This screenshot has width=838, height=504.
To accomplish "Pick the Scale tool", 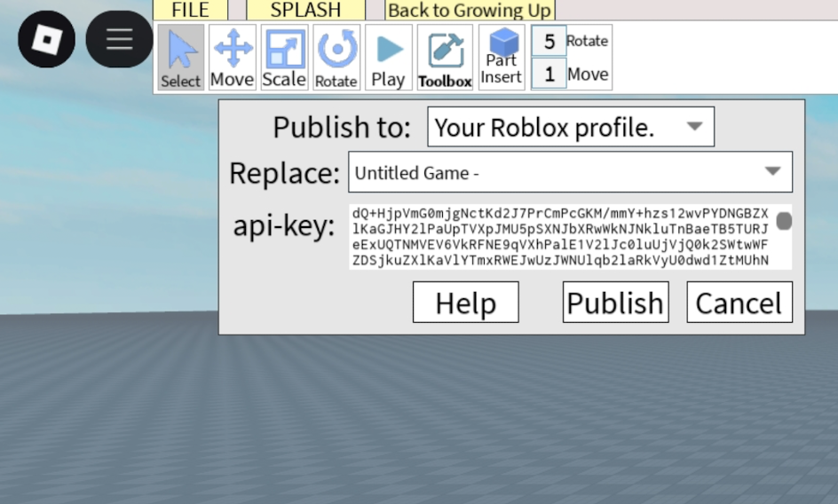I will pyautogui.click(x=284, y=58).
